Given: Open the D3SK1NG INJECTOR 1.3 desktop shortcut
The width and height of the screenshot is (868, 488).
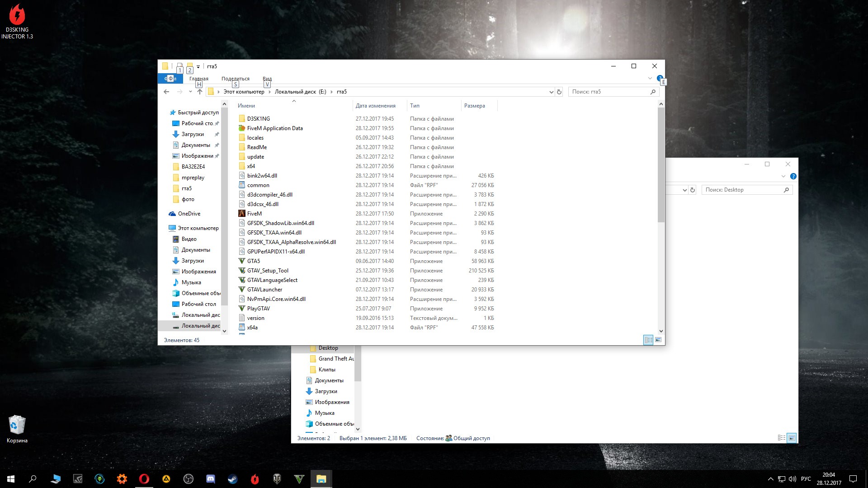Looking at the screenshot, I should 17,21.
